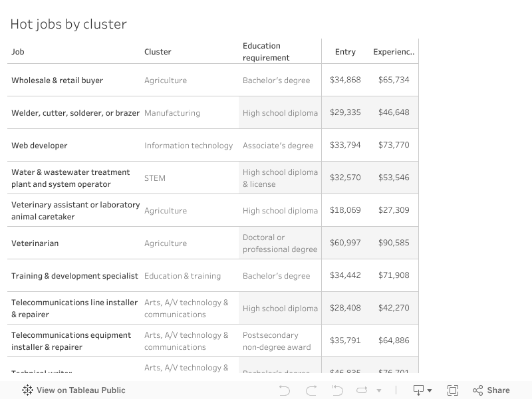Click the Undo arrow icon
The height and width of the screenshot is (399, 532).
point(285,390)
